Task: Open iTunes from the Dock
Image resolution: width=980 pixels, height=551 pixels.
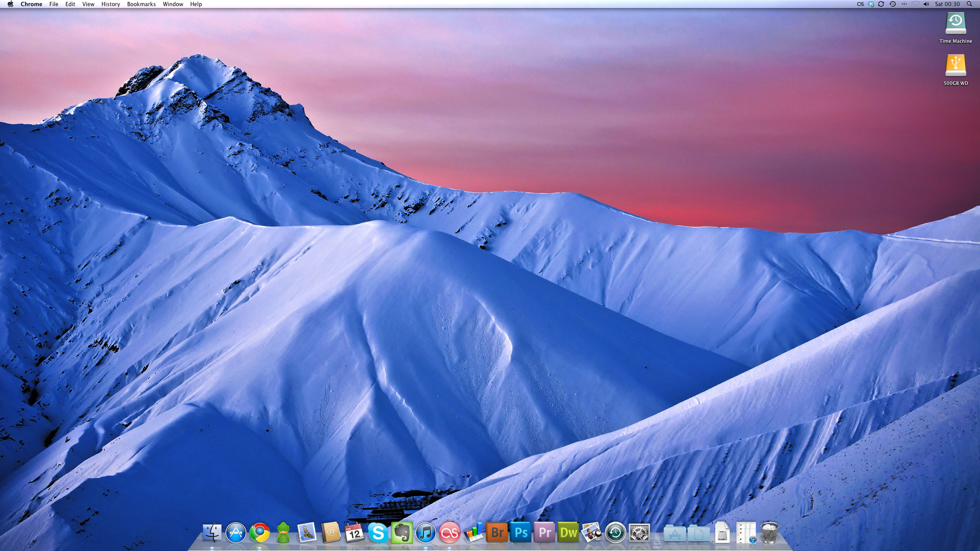Action: (425, 533)
